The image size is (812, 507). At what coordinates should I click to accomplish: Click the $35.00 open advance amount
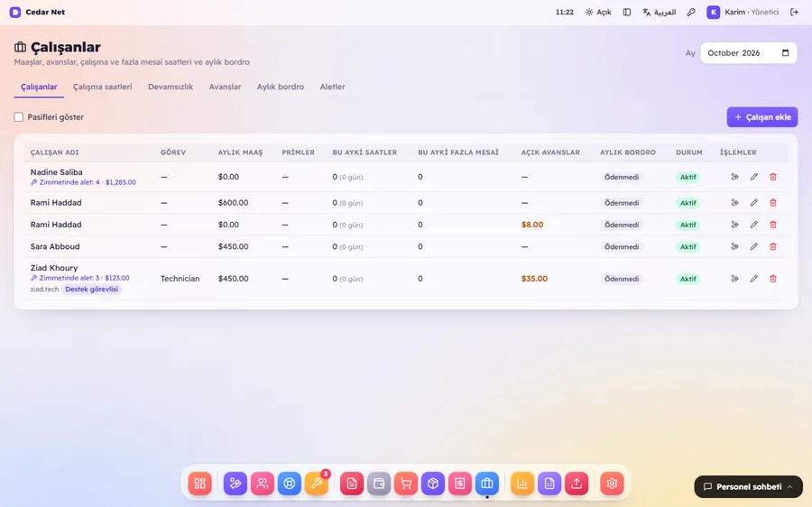point(534,279)
